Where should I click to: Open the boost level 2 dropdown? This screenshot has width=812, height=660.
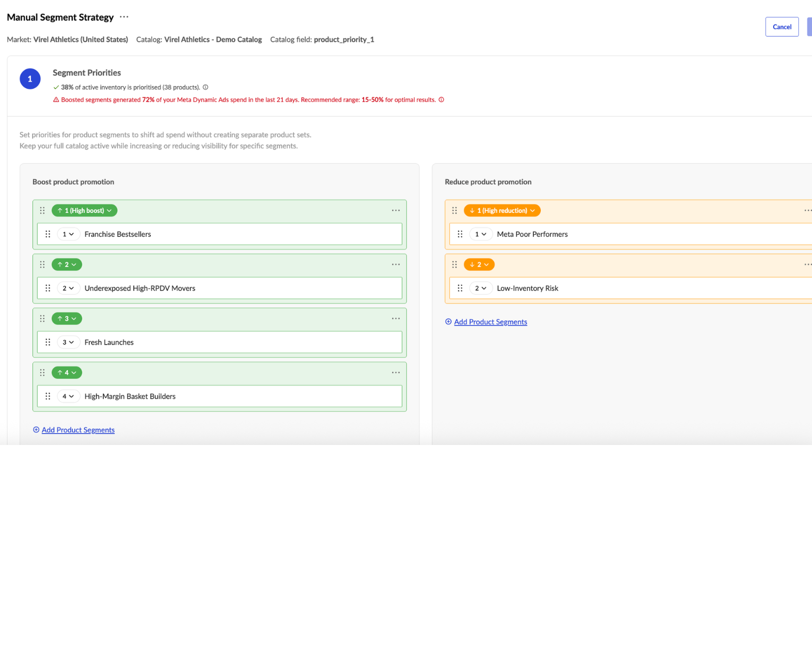67,264
